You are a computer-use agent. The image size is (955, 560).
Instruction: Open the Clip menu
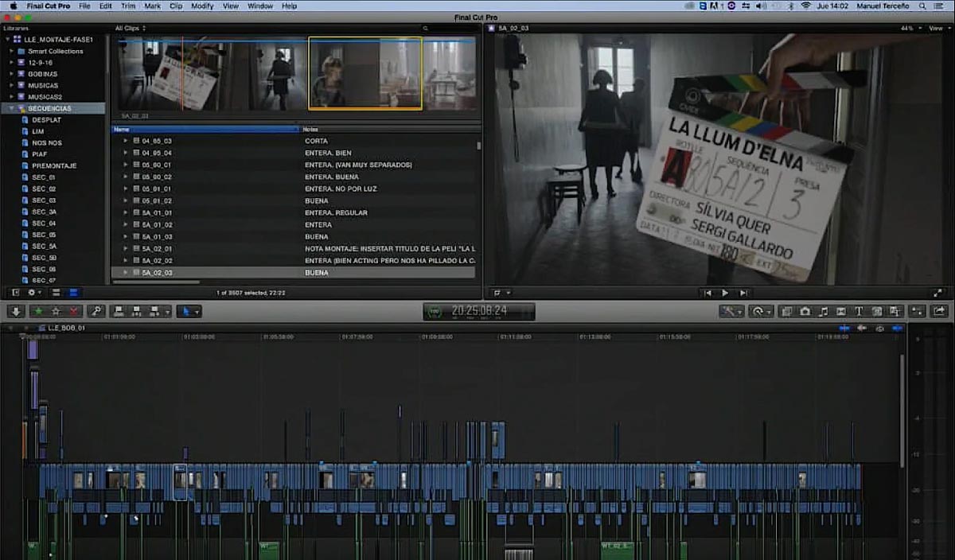176,6
